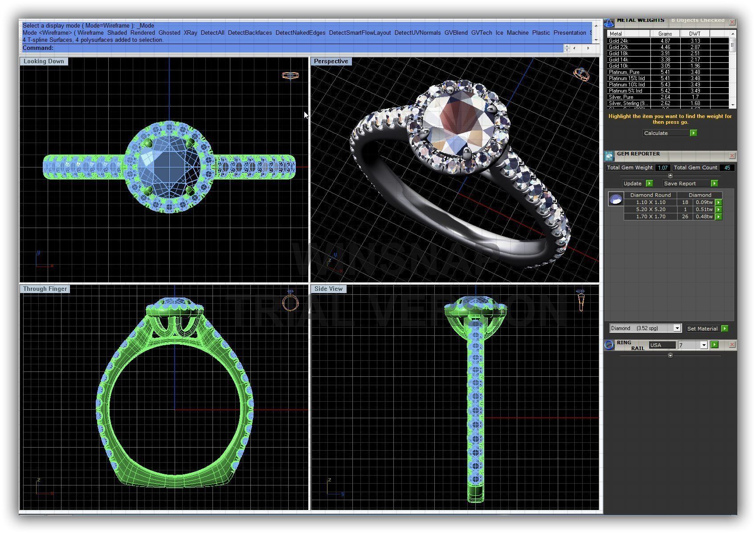Click the green go arrow next to Calculate
The image size is (756, 534).
click(693, 133)
